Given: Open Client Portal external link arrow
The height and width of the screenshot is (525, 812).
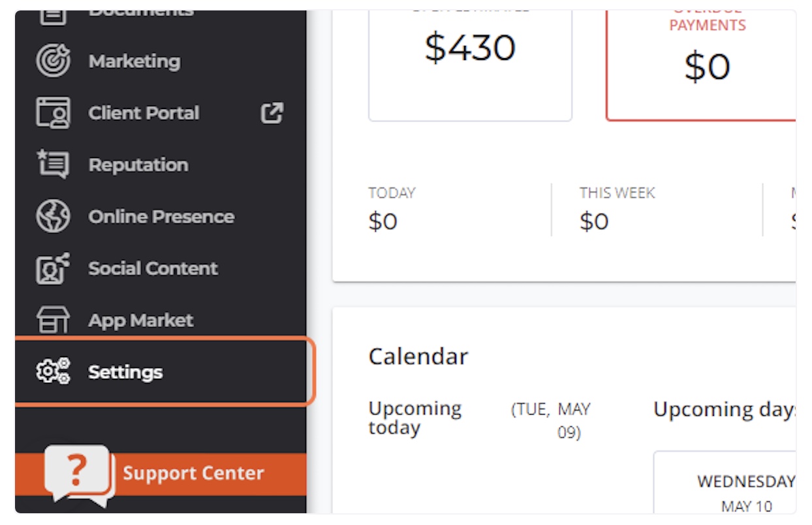Looking at the screenshot, I should 272,113.
